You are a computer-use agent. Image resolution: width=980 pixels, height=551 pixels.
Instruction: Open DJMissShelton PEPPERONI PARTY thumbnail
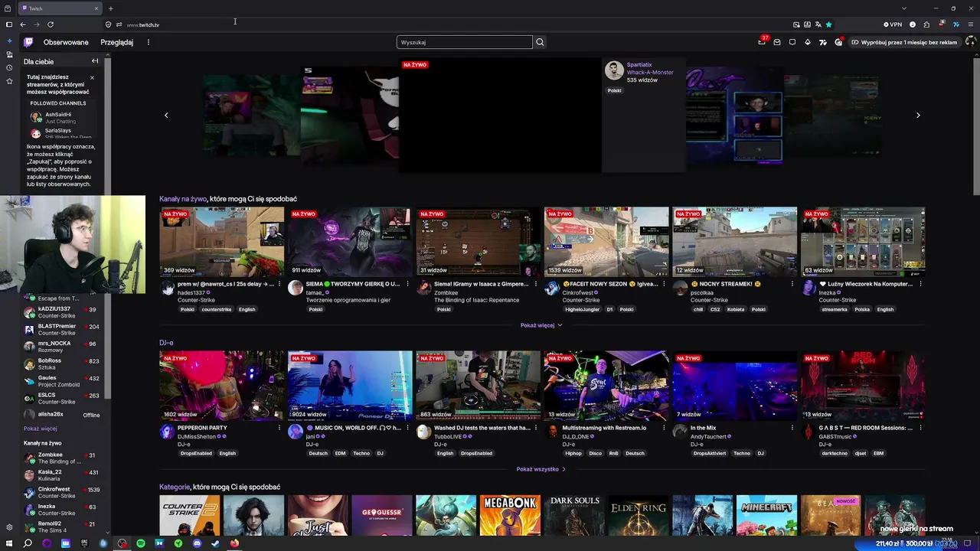tap(221, 386)
